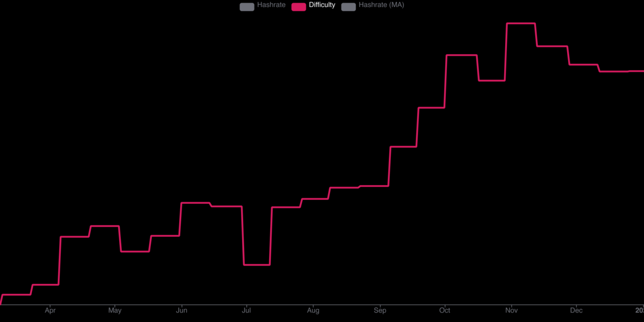Viewport: 644px width, 322px height.
Task: Hide the Difficulty series via its label
Action: click(x=322, y=5)
